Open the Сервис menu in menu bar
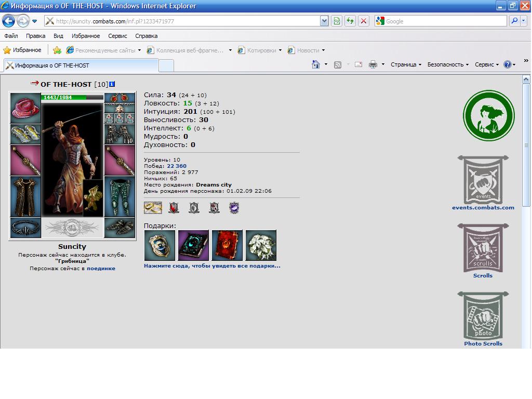The height and width of the screenshot is (399, 532). (117, 36)
